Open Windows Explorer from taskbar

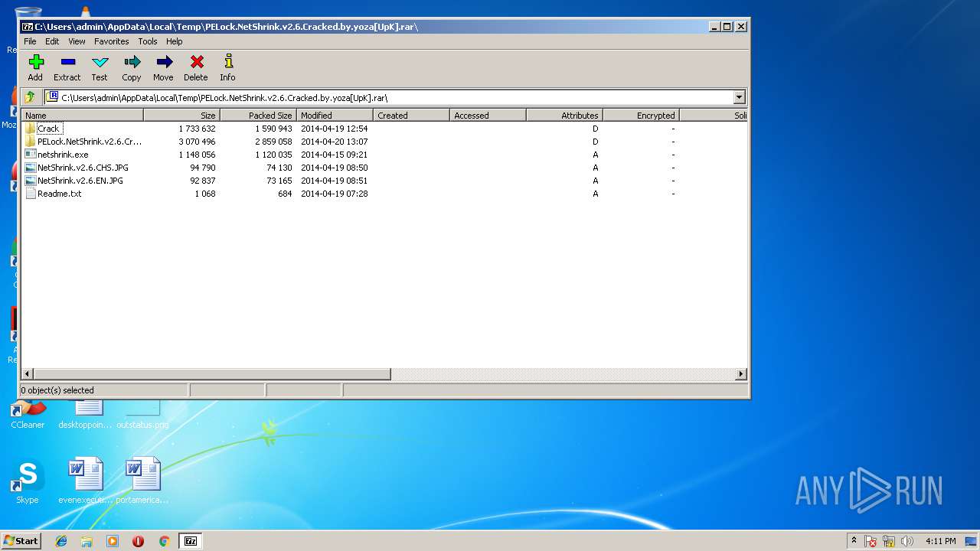pos(87,541)
